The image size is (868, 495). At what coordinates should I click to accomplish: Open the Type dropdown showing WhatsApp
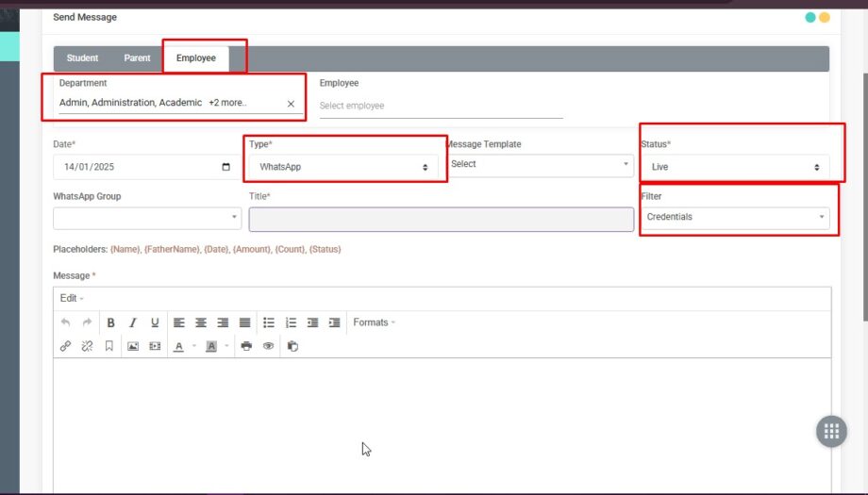point(343,167)
